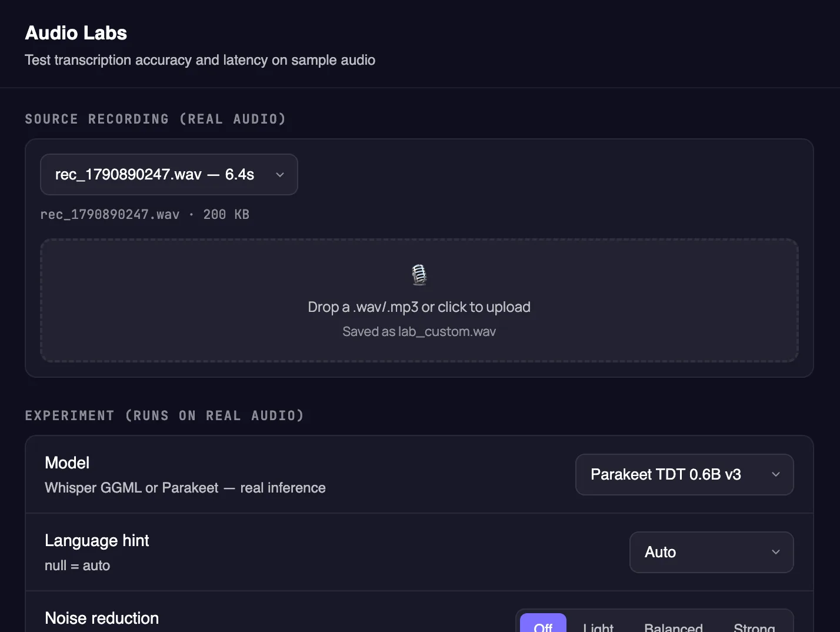Viewport: 840px width, 632px height.
Task: Click the "Saved as lab_custom.wav" note
Action: pos(419,332)
